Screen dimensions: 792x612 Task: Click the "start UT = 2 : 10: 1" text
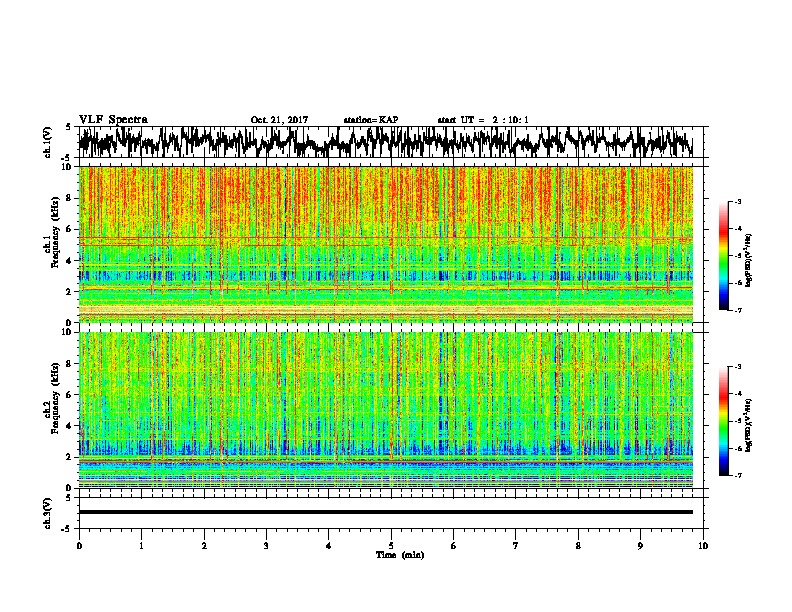pyautogui.click(x=483, y=120)
